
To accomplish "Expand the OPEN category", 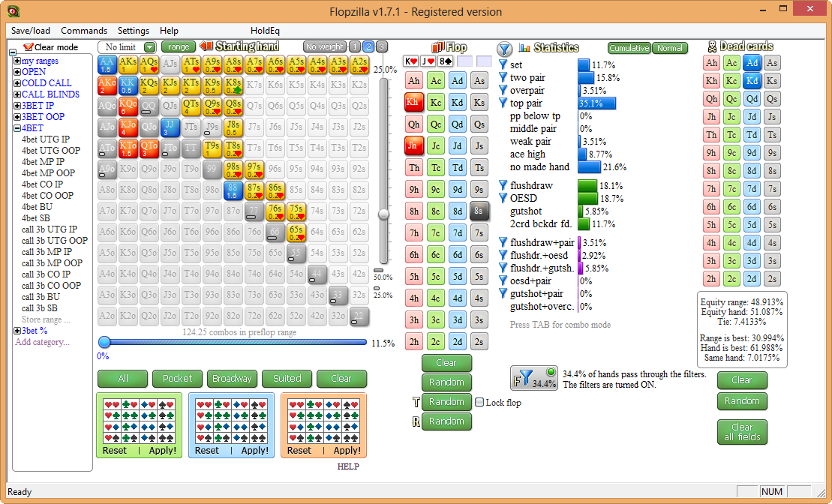I will (x=17, y=72).
